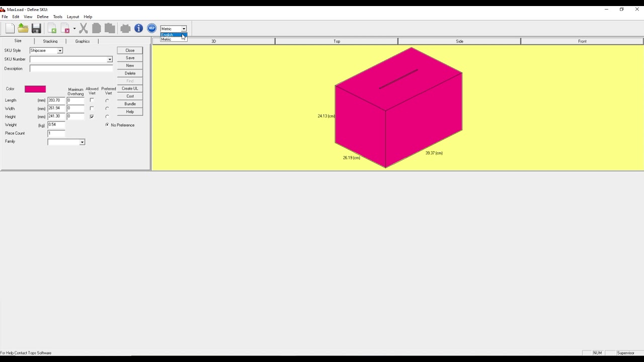
Task: Expand the SKU Number dropdown
Action: coord(110,59)
